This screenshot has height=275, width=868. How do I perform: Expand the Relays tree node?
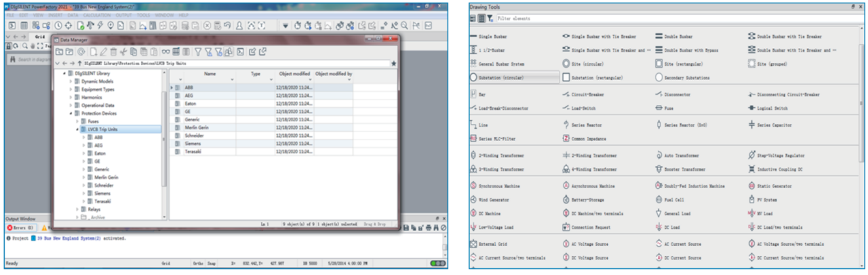tap(76, 209)
